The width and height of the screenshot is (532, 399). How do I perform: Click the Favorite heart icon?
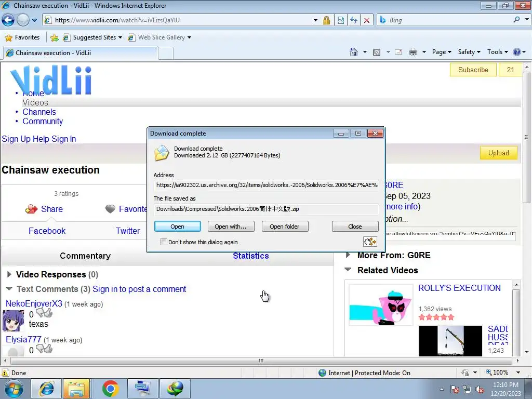110,209
